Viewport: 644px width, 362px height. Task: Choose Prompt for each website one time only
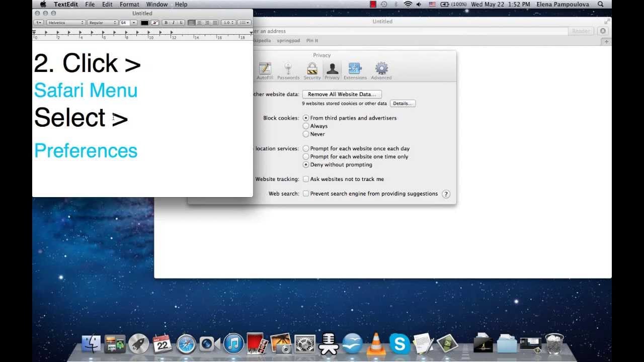pyautogui.click(x=306, y=157)
